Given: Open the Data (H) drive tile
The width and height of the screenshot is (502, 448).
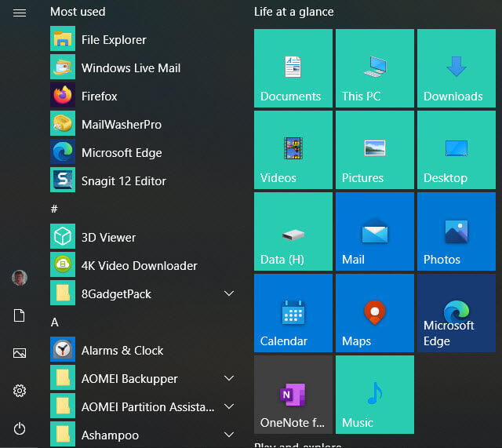Looking at the screenshot, I should click(293, 231).
